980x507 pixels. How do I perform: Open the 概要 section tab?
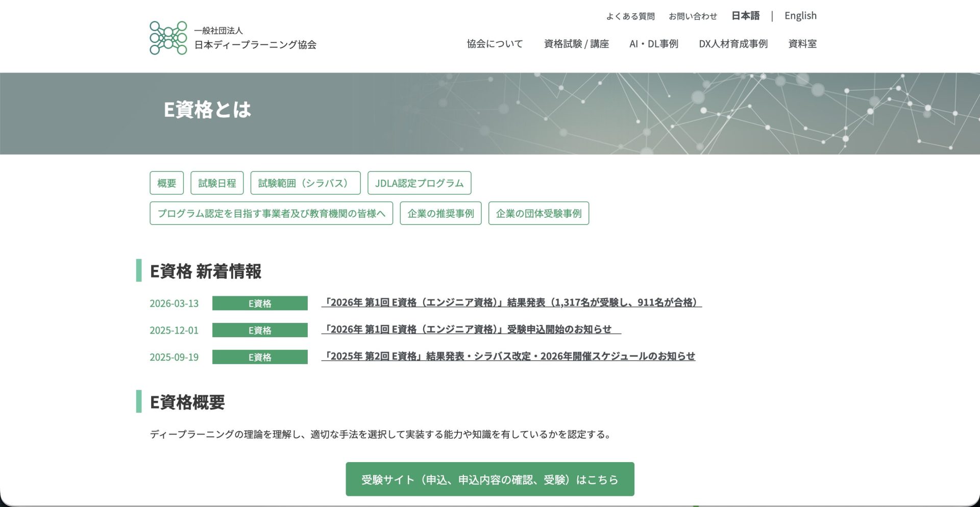click(166, 183)
